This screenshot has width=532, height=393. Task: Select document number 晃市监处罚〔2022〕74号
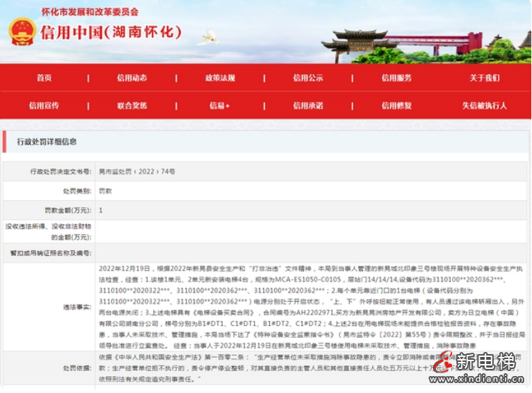pos(137,172)
